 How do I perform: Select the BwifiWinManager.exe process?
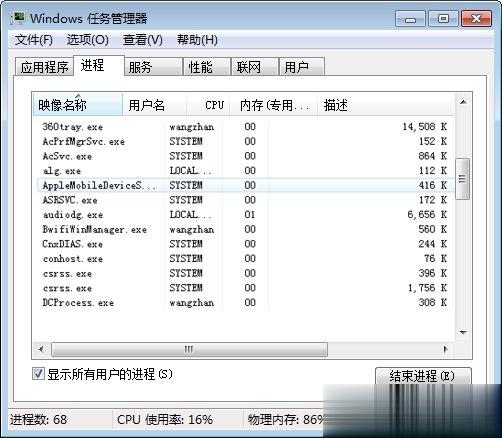pyautogui.click(x=245, y=229)
